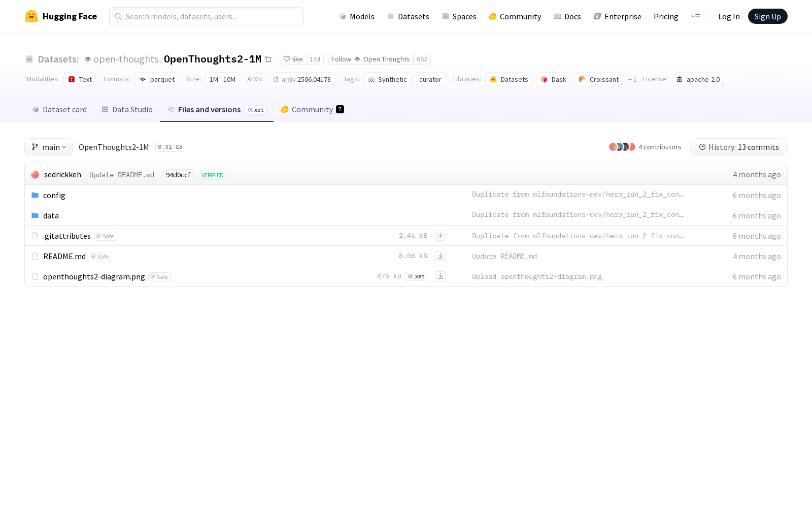Open Enterprise in the top navigation

[617, 16]
